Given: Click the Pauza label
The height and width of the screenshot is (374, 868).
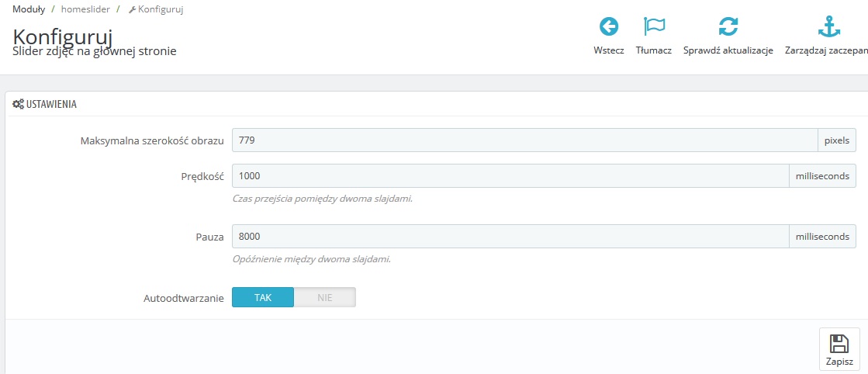Looking at the screenshot, I should click(209, 237).
